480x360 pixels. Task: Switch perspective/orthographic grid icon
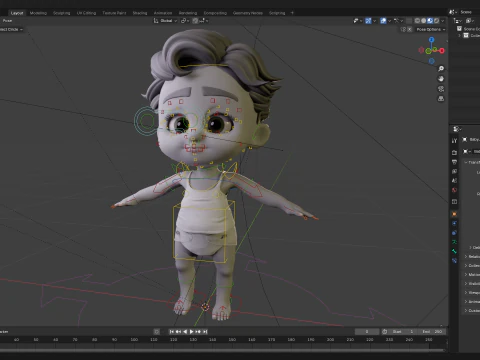click(441, 99)
